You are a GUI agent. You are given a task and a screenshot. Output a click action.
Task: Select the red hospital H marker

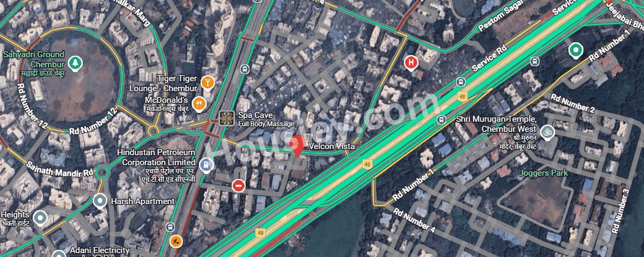411,63
